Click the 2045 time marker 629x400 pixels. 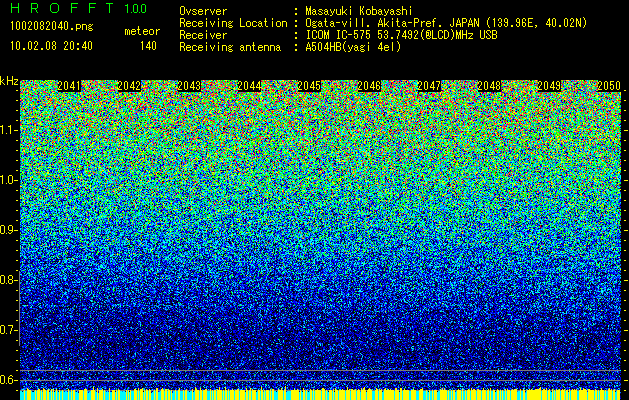(x=309, y=86)
